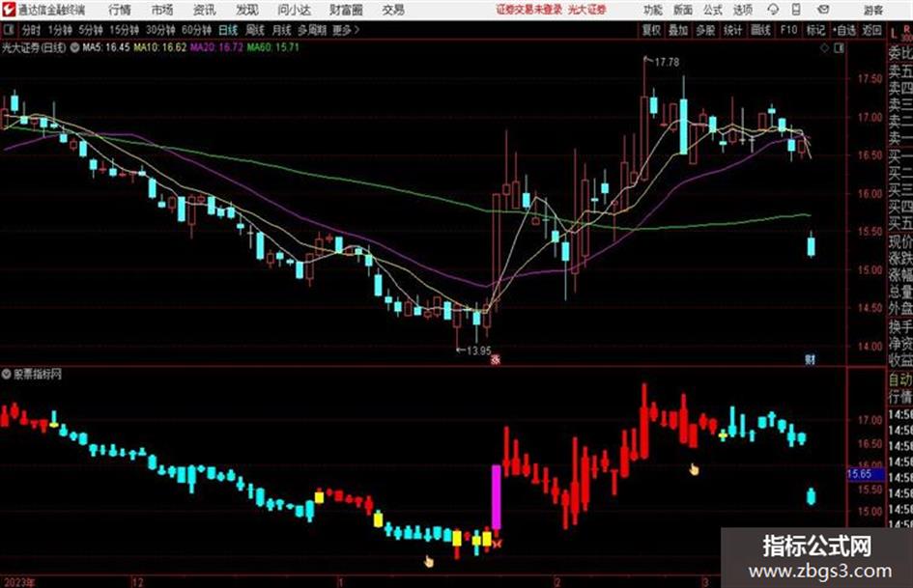Select the 日线 daily period
This screenshot has width=913, height=588.
click(x=228, y=30)
